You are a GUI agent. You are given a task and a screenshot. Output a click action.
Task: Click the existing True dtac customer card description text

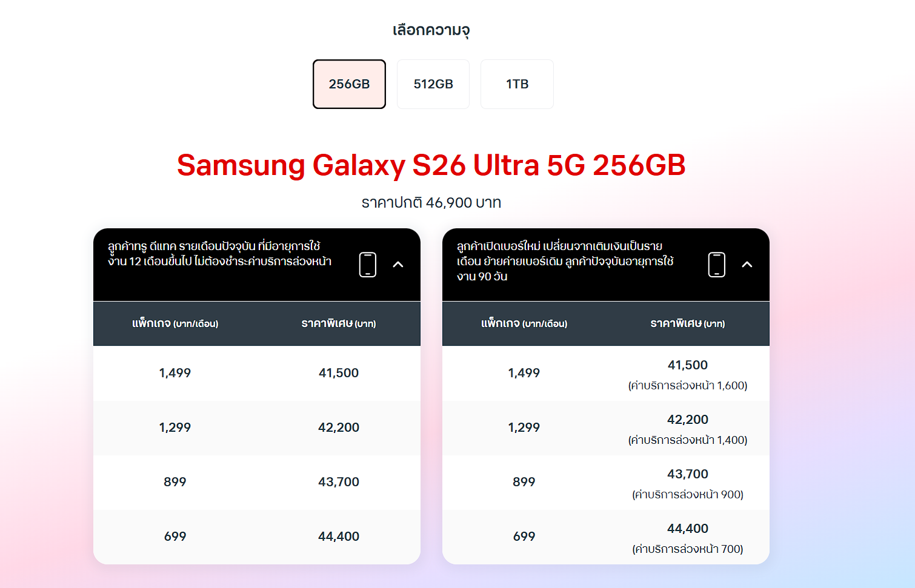(219, 254)
